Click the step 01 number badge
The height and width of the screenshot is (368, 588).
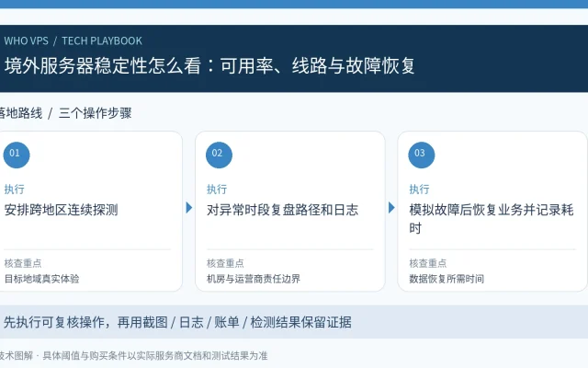pyautogui.click(x=17, y=155)
